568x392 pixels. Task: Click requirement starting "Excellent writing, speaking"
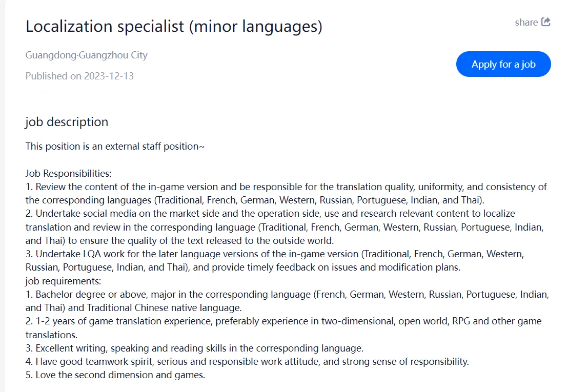coord(194,348)
